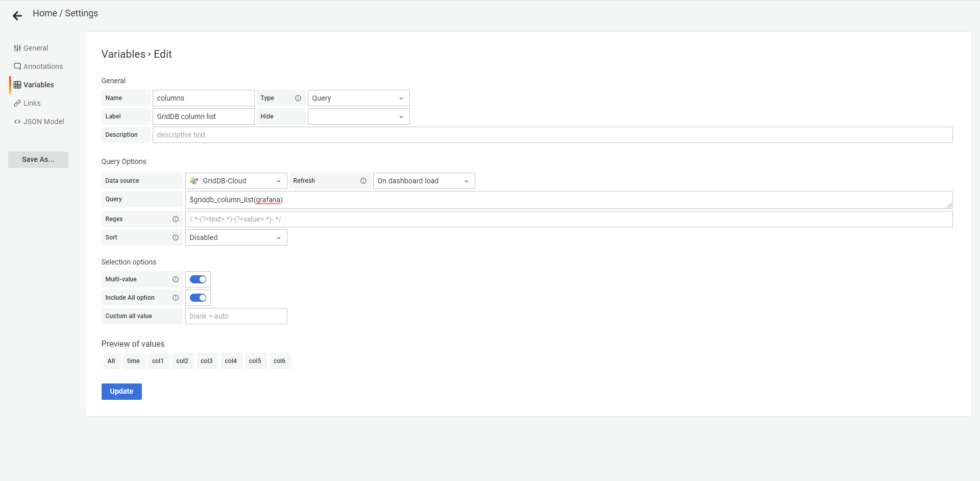Expand the Hide dropdown

[x=358, y=116]
